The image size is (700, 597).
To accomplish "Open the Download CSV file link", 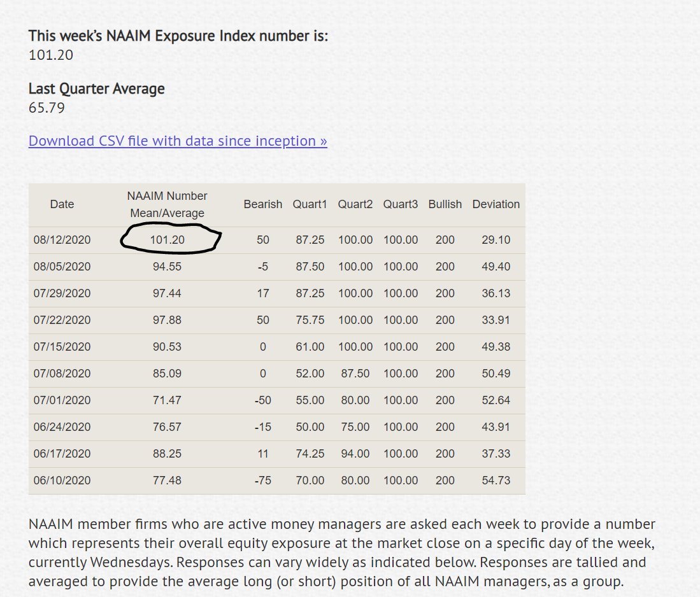I will coord(178,141).
